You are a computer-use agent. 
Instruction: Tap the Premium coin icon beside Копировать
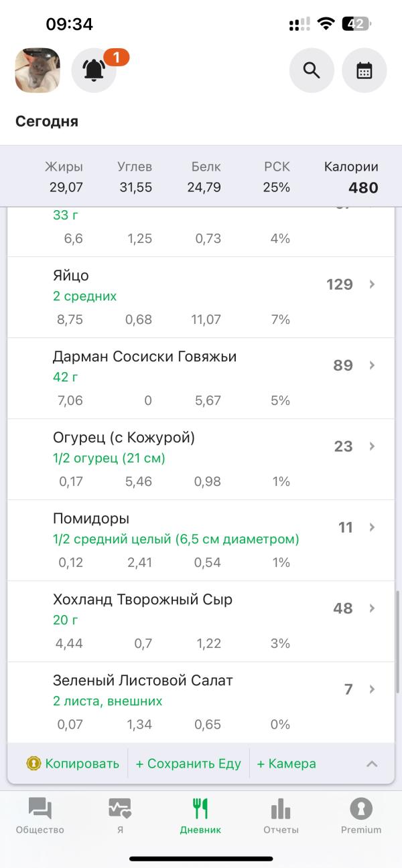(x=33, y=764)
